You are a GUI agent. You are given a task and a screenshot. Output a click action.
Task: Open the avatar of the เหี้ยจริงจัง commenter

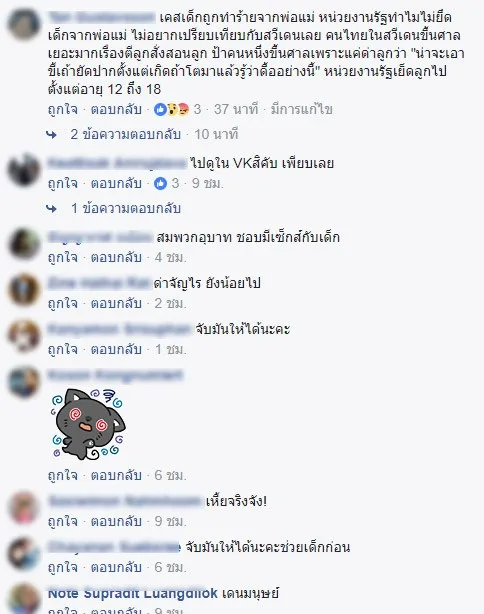(x=24, y=508)
